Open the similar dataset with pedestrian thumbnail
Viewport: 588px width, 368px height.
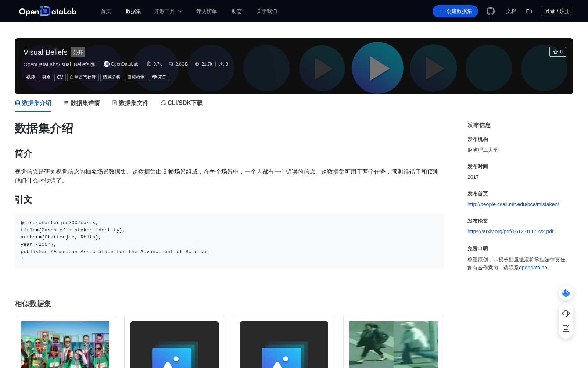(394, 344)
